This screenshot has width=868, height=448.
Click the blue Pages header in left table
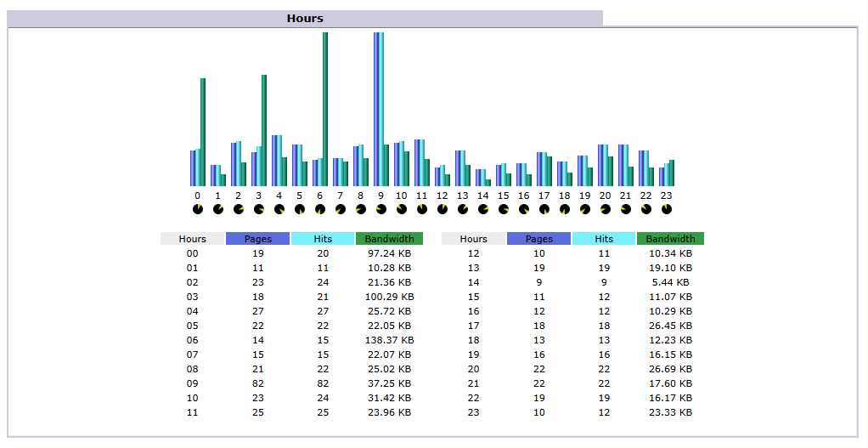[258, 239]
